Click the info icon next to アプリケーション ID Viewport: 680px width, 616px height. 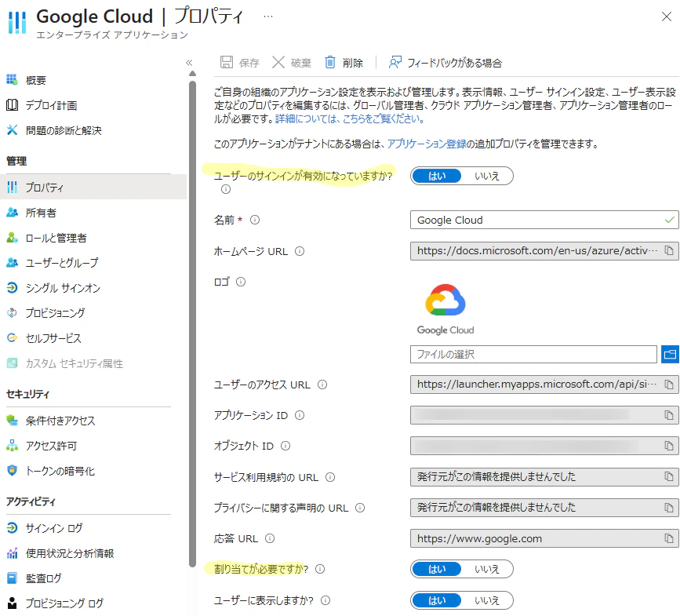pyautogui.click(x=300, y=416)
